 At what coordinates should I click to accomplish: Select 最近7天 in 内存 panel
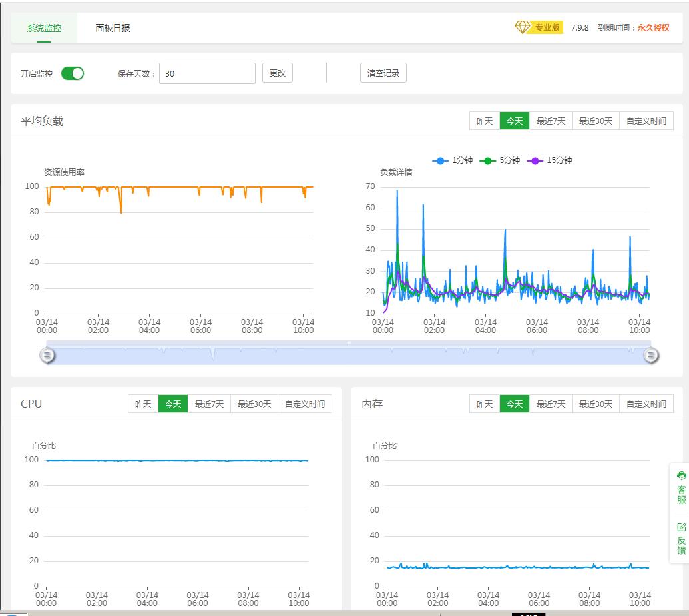coord(551,404)
